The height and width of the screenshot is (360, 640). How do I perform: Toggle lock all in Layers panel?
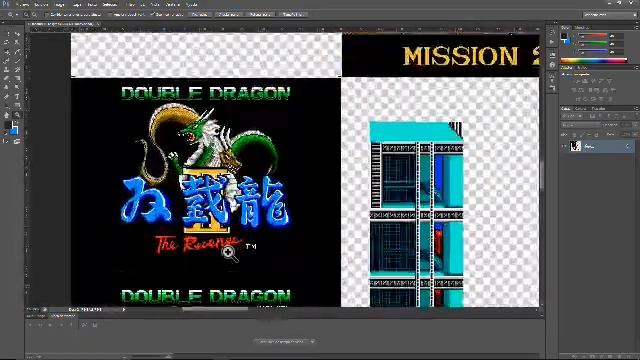point(596,134)
